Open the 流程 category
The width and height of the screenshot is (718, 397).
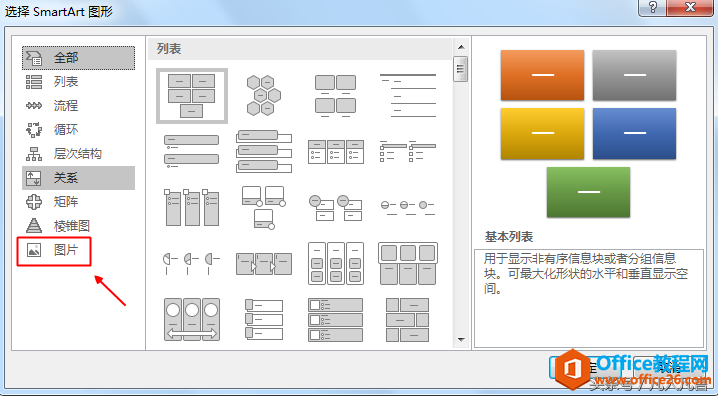[78, 106]
